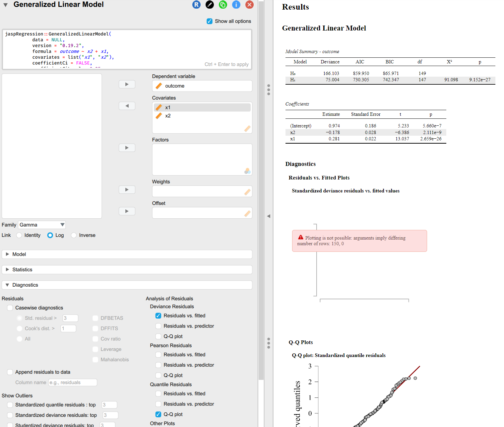Open the Family Gamma dropdown

42,225
